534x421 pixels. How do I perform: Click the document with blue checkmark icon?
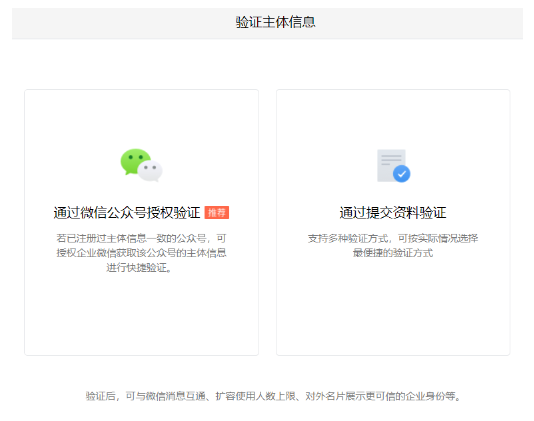393,166
